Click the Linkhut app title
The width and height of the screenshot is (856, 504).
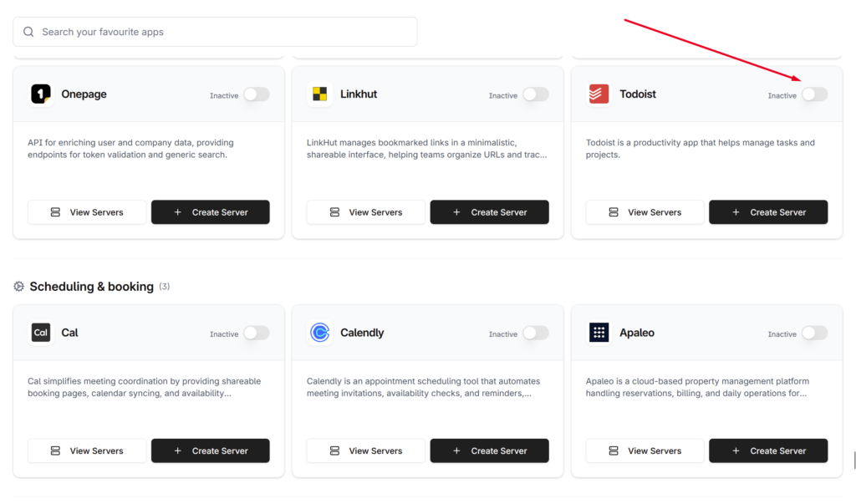(359, 94)
